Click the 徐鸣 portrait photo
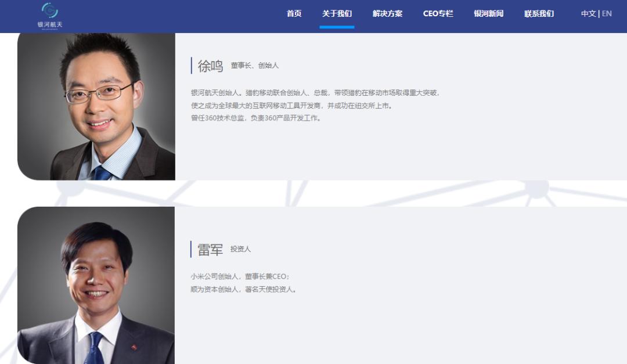This screenshot has width=627, height=364. [x=96, y=106]
